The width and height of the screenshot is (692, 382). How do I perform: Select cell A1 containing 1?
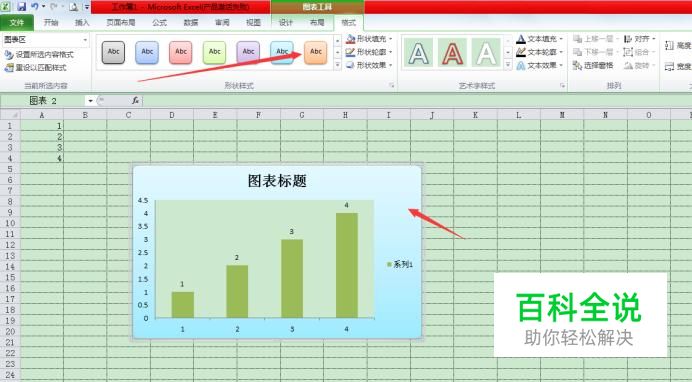pyautogui.click(x=42, y=126)
